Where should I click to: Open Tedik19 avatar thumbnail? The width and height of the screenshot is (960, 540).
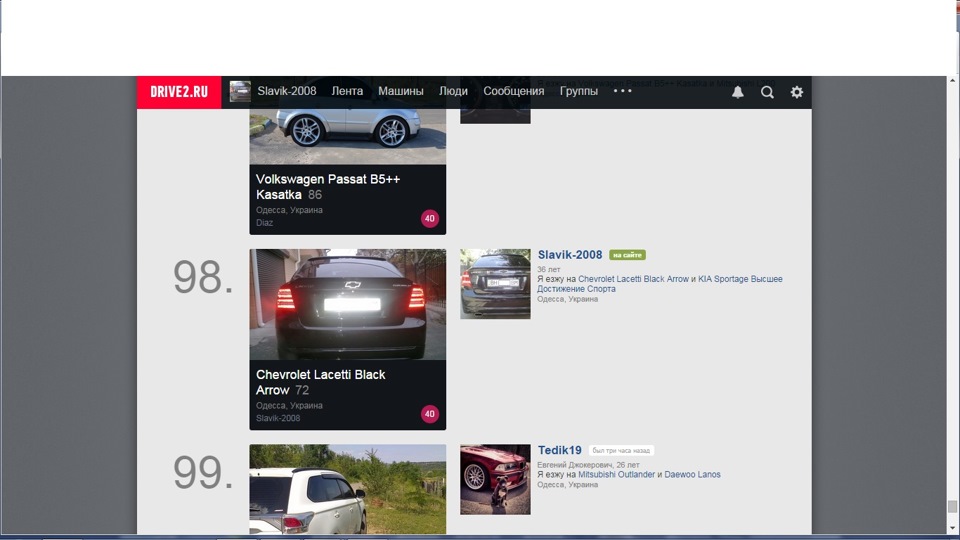click(x=495, y=479)
